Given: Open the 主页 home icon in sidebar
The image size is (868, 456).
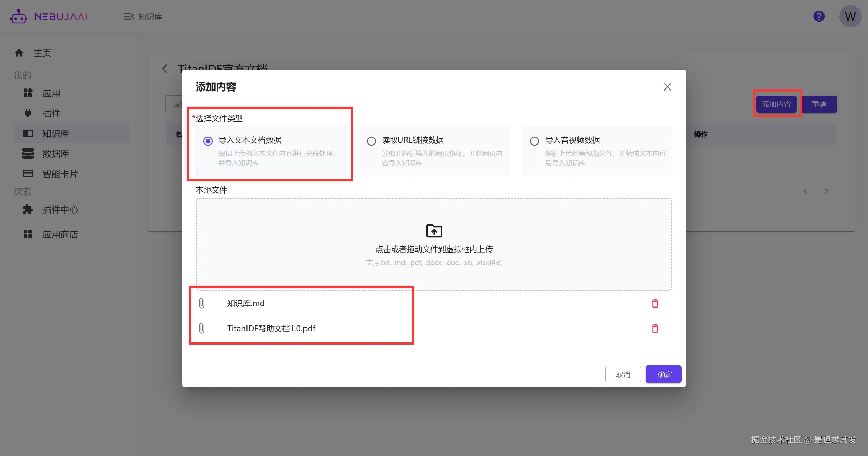Looking at the screenshot, I should pos(19,53).
